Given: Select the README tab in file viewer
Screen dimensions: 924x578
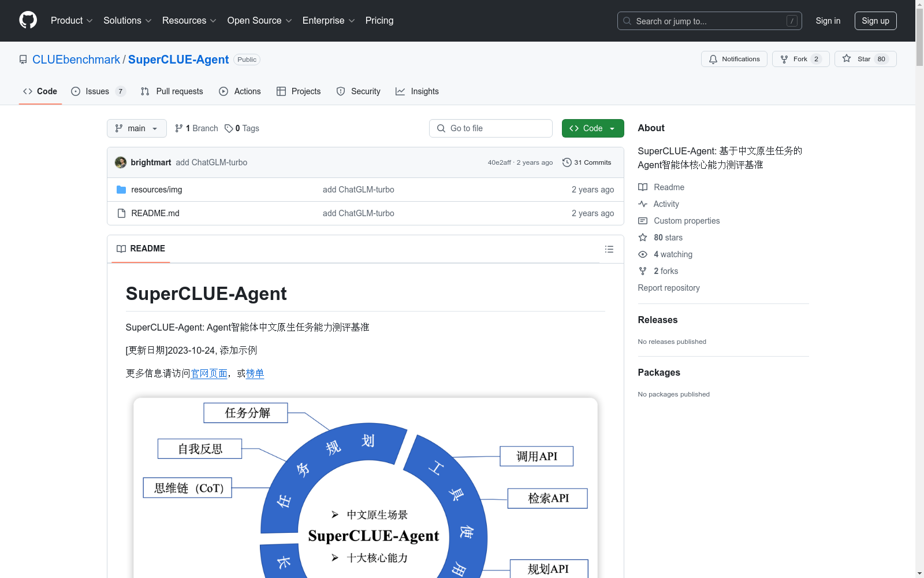Looking at the screenshot, I should pos(141,249).
